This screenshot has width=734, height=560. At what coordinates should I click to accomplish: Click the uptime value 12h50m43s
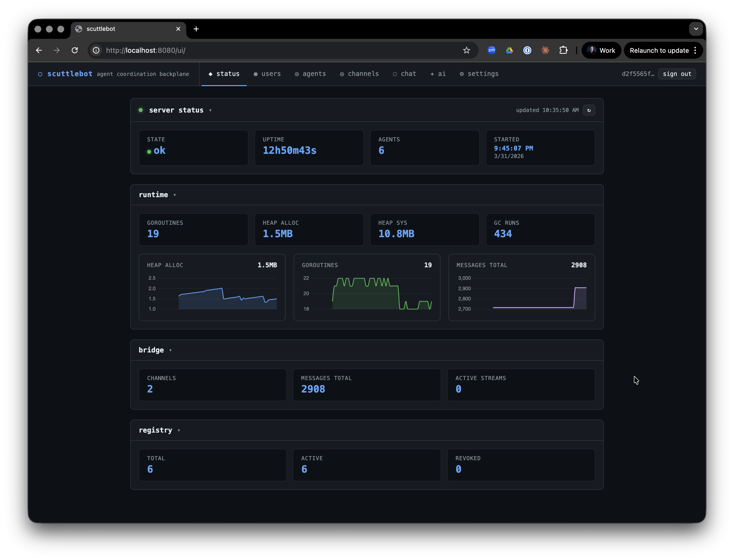click(x=290, y=150)
